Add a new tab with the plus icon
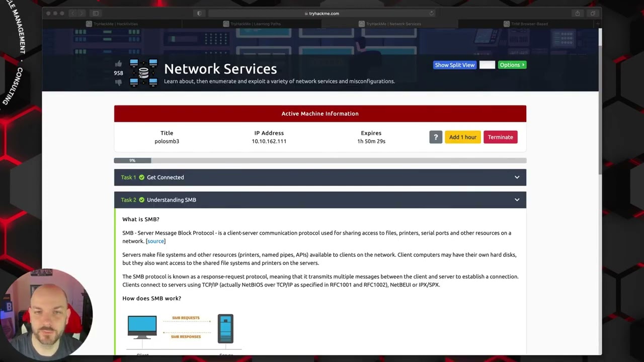644x362 pixels. point(598,24)
